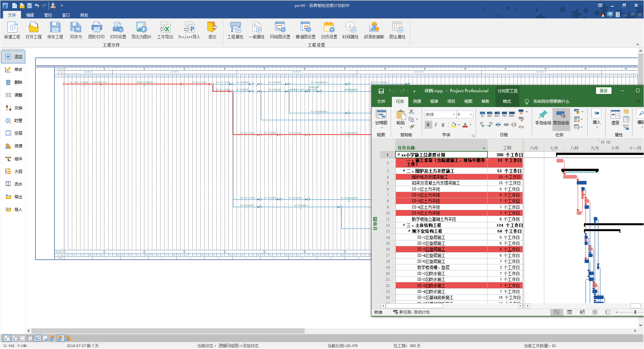Image resolution: width=644 pixels, height=349 pixels.
Task: Click the scissors cut icon in Project
Action: coord(412,112)
